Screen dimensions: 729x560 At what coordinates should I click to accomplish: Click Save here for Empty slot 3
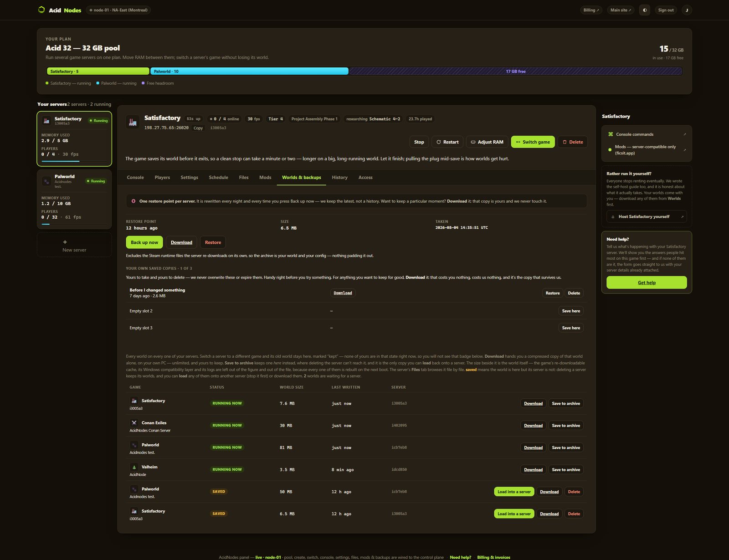point(571,328)
